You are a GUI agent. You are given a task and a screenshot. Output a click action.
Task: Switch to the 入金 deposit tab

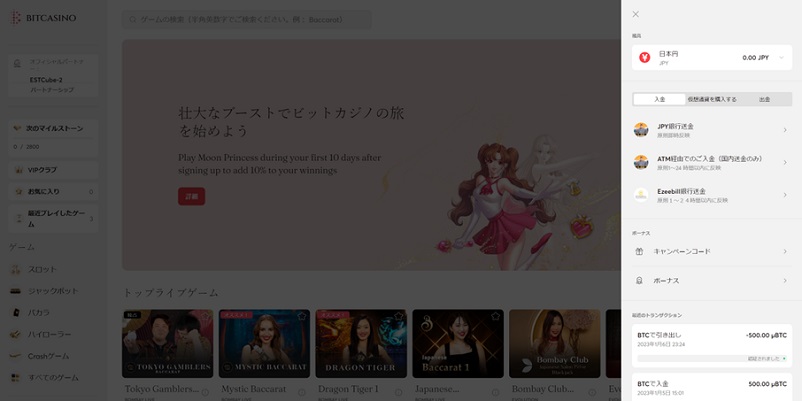(659, 99)
